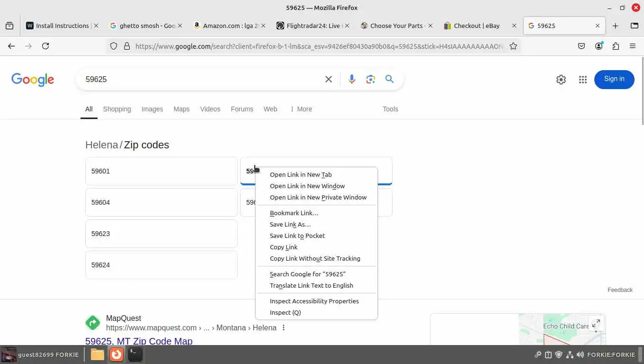
Task: Open Google quick settings gear
Action: pyautogui.click(x=561, y=80)
